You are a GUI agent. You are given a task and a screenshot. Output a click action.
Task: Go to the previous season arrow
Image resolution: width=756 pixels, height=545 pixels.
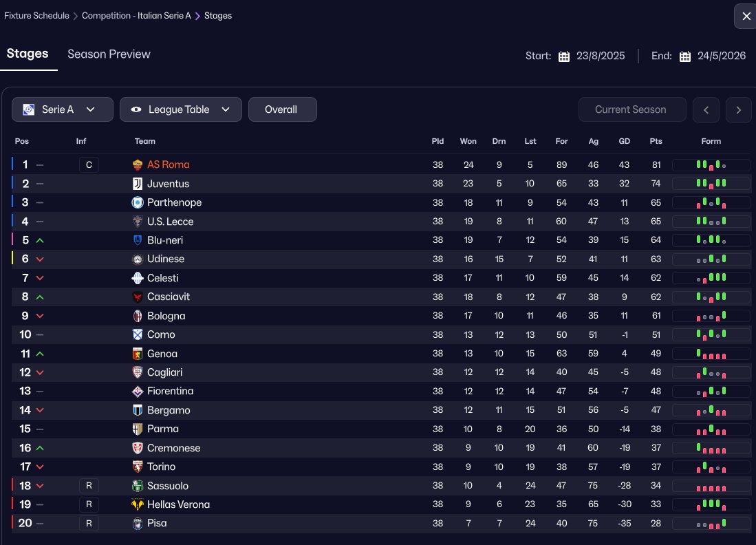706,110
